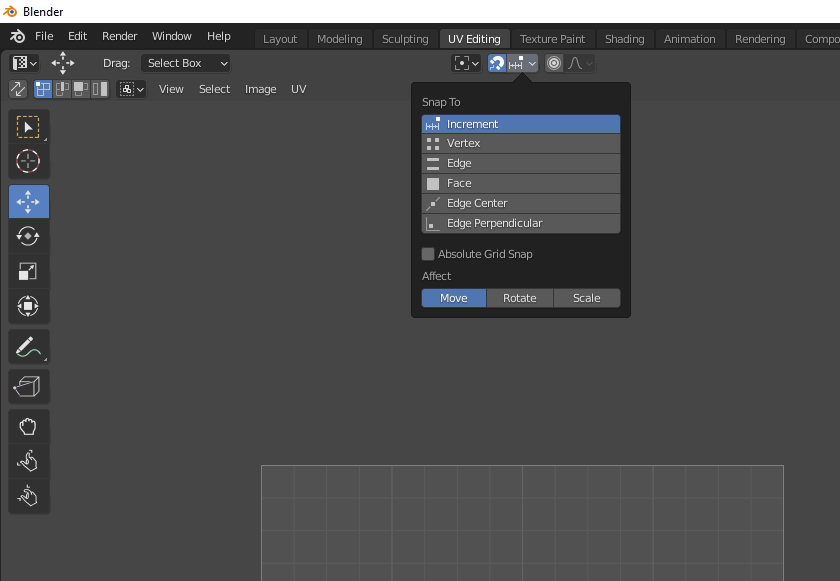
Task: Enable Absolute Grid Snap checkbox
Action: pyautogui.click(x=428, y=254)
